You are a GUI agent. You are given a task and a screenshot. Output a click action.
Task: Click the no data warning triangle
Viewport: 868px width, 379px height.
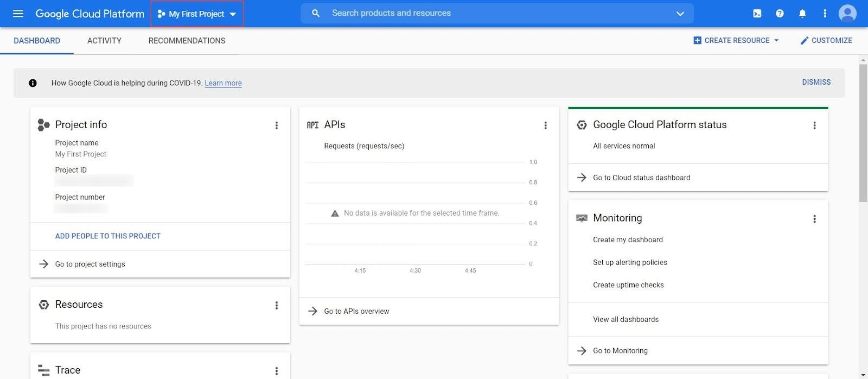point(335,213)
